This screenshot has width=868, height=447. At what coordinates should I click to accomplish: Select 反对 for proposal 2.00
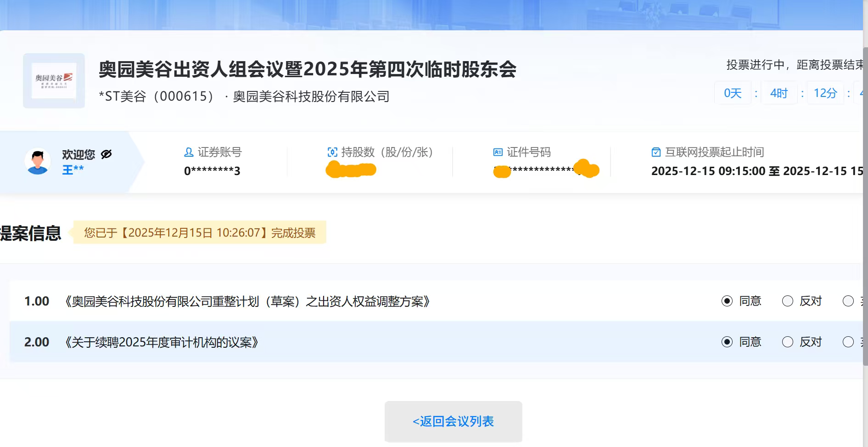coord(788,342)
